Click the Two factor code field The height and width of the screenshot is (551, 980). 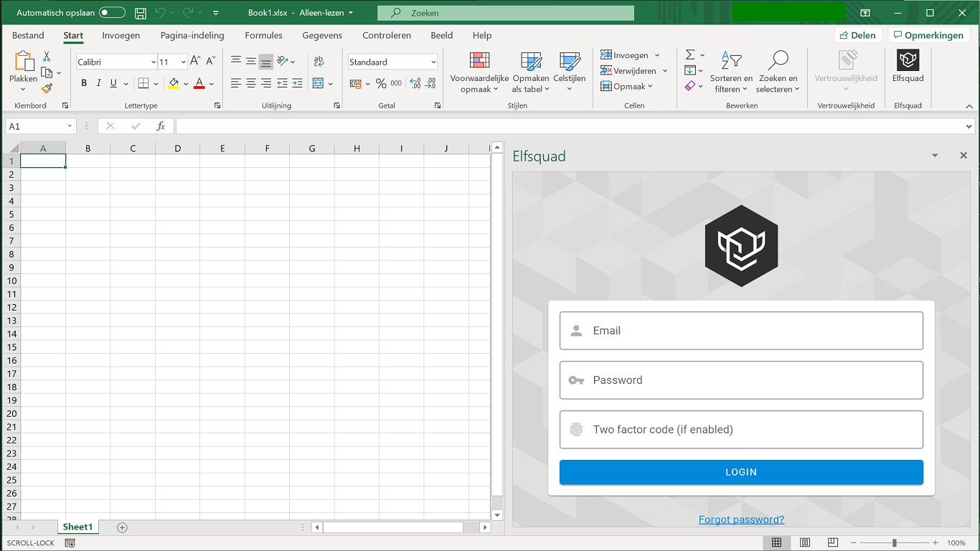tap(741, 430)
